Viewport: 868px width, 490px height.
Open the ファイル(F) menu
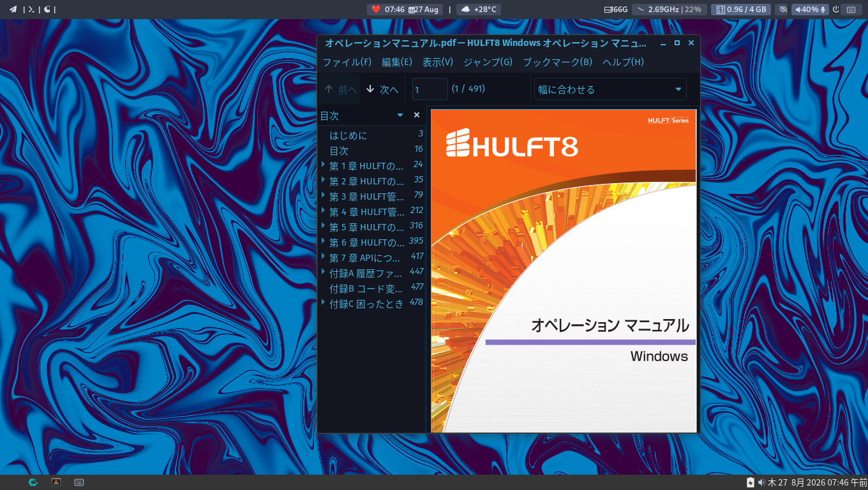[347, 62]
